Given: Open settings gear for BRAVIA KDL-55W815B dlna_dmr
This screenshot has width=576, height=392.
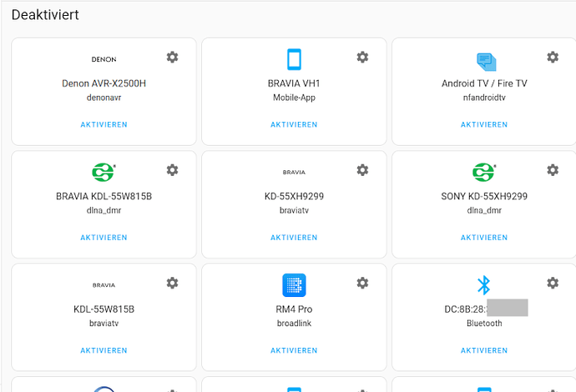Looking at the screenshot, I should (x=172, y=170).
